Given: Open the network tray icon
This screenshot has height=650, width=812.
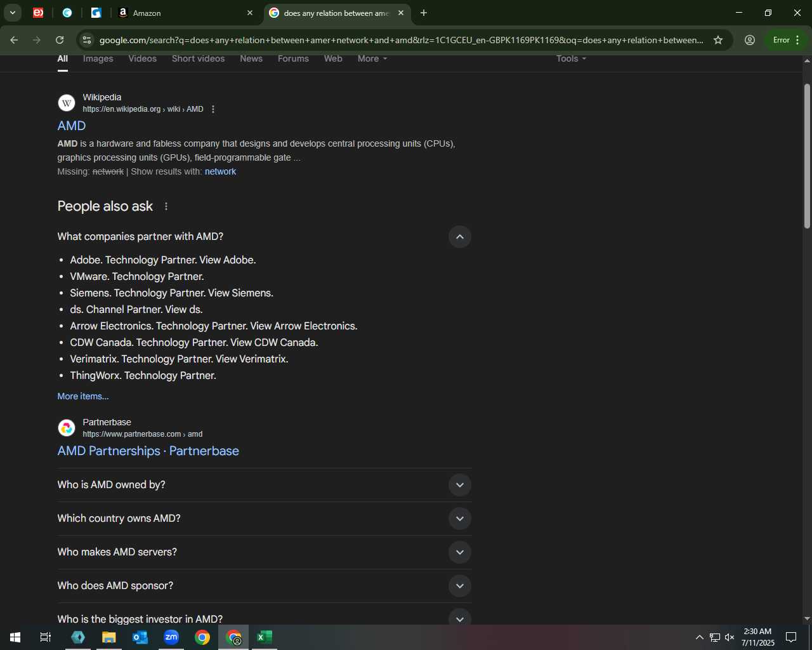Looking at the screenshot, I should 715,637.
